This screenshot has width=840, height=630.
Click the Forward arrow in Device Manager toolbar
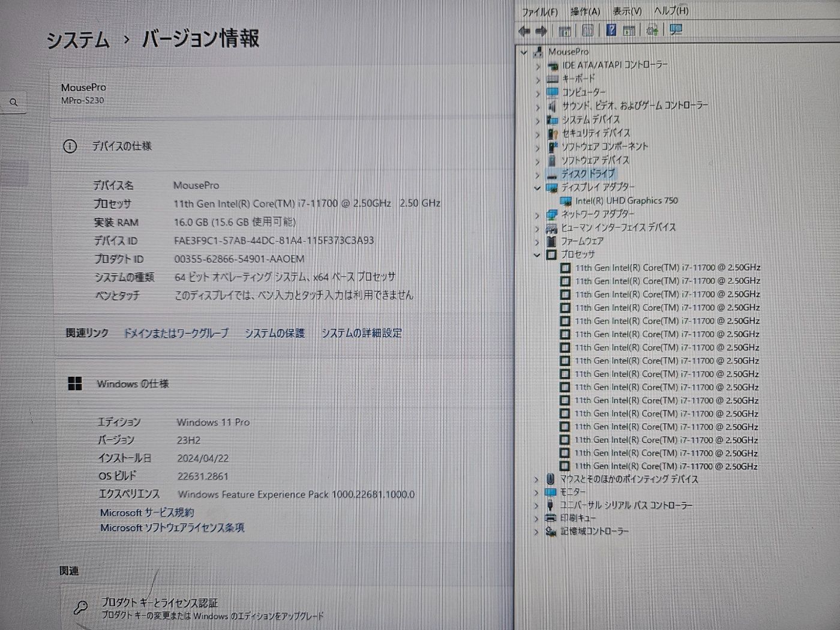pyautogui.click(x=541, y=31)
